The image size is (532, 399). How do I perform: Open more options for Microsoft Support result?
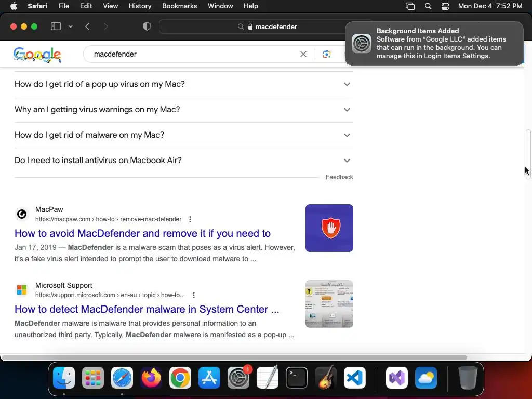point(194,295)
